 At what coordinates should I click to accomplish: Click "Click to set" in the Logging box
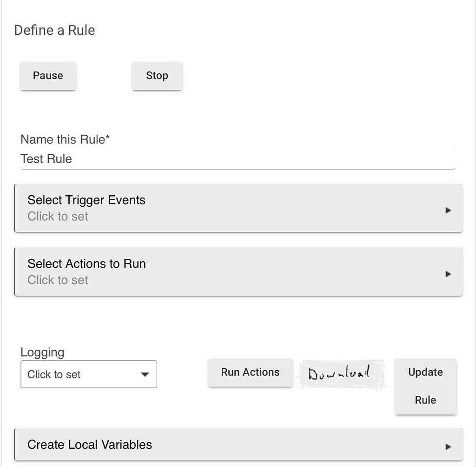54,374
